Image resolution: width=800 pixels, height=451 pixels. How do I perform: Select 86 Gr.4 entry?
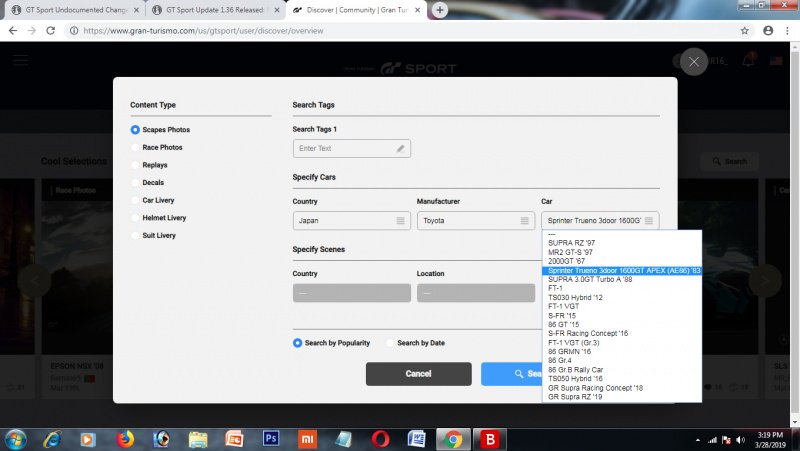[x=622, y=360]
